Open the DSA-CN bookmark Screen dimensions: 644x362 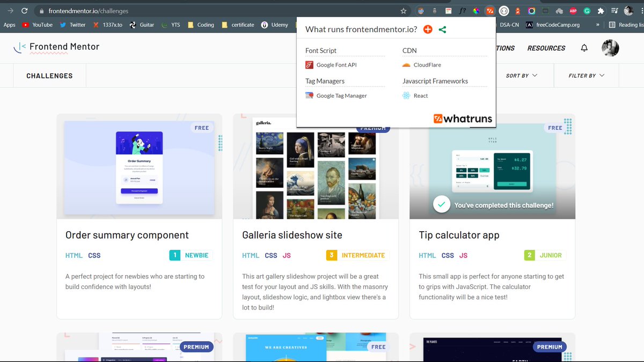509,25
